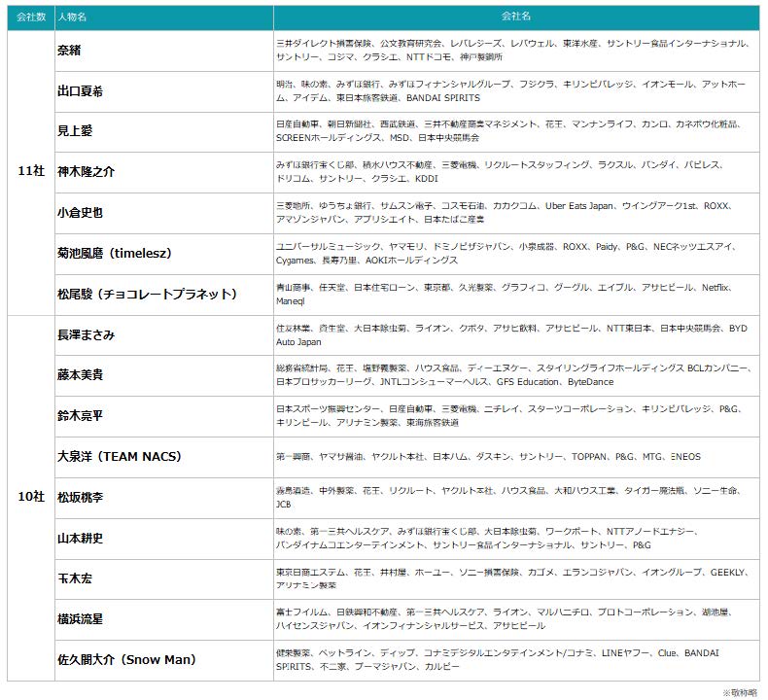Click 佐久間大介（Snow Man）name cell
Screen dimensions: 768x700
click(x=127, y=660)
